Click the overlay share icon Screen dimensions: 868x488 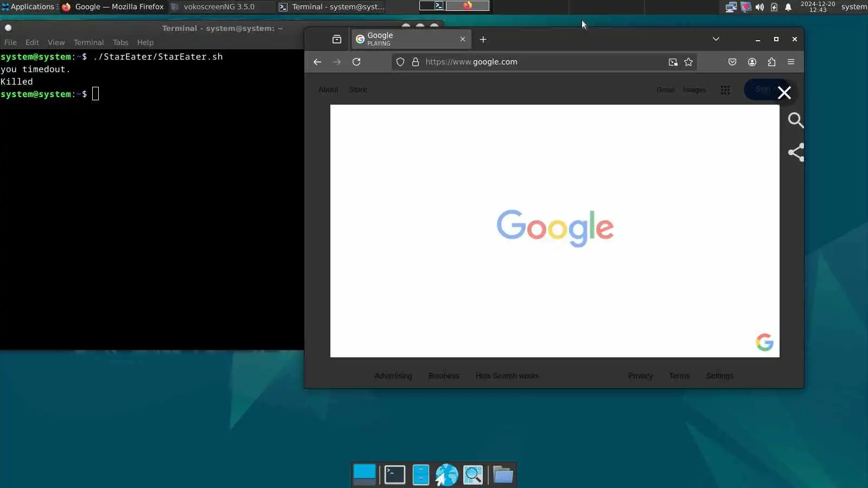(x=796, y=152)
